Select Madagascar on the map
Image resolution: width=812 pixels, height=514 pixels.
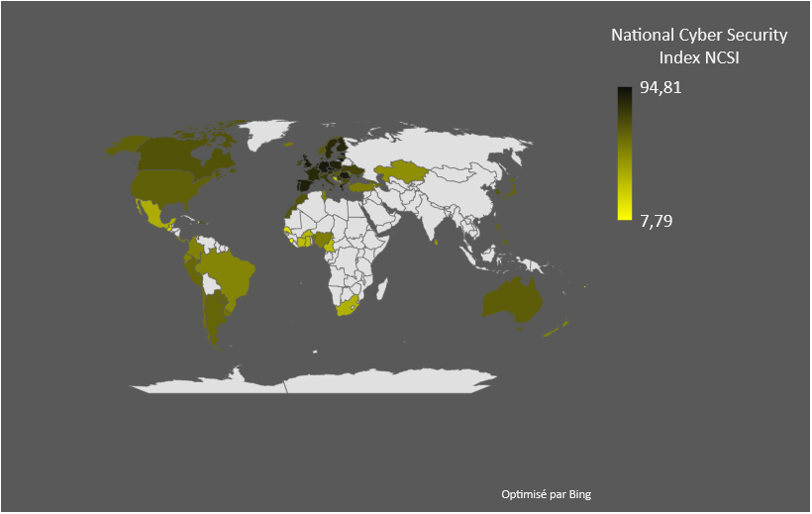point(382,289)
